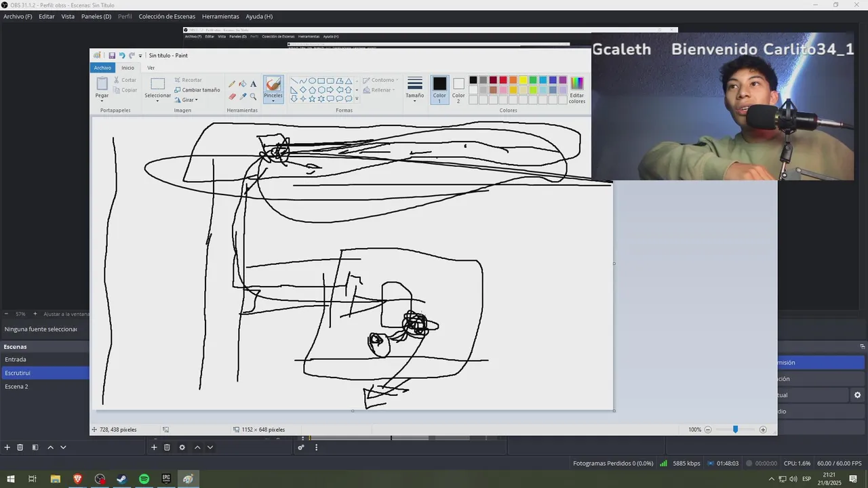Move scene down with the down arrow
868x488 pixels.
pyautogui.click(x=63, y=447)
